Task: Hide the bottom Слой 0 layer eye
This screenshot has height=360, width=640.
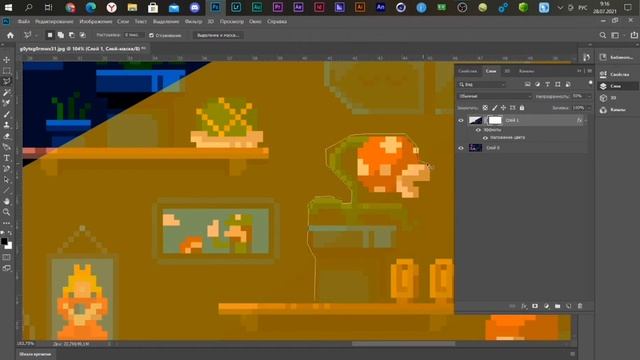Action: [461, 148]
